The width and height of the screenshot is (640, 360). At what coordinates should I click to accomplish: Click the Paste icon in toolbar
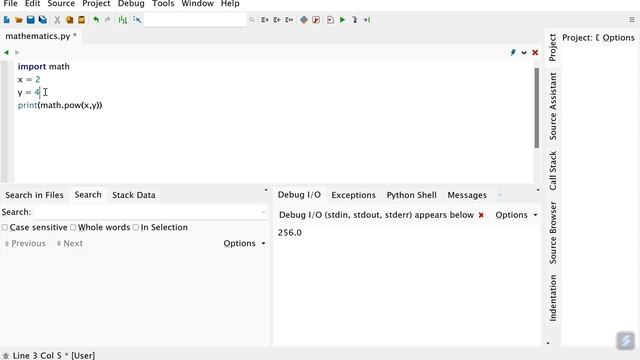coord(81,20)
